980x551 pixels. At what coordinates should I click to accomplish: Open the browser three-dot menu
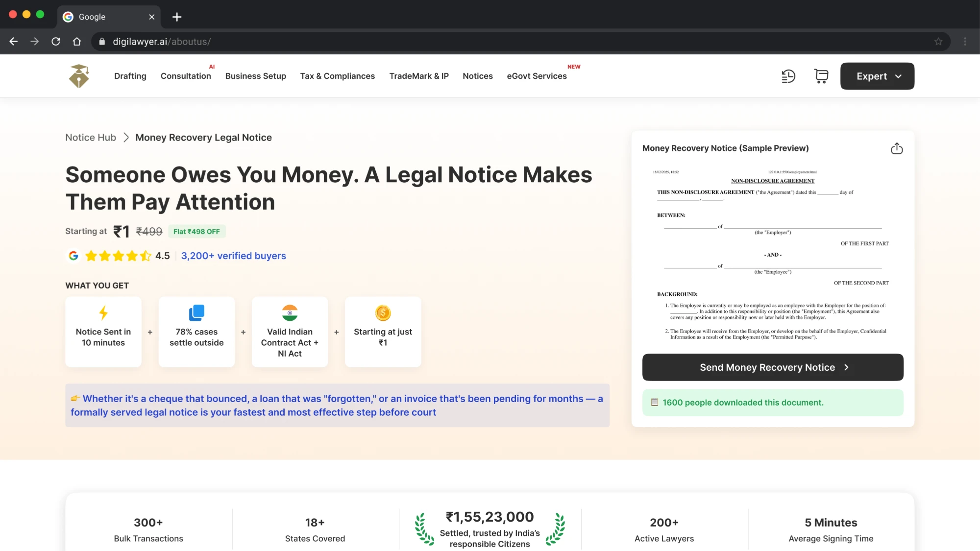click(965, 42)
